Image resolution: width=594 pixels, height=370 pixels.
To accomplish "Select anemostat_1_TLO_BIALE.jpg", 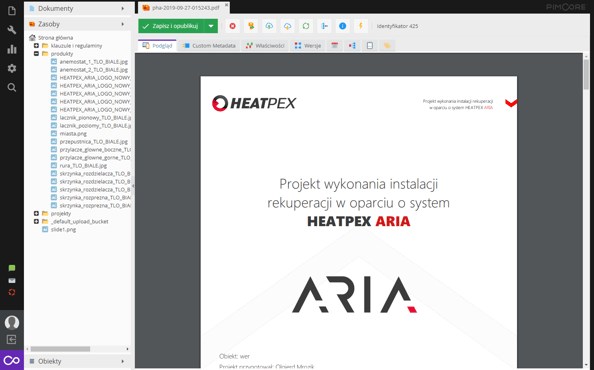I will (94, 61).
